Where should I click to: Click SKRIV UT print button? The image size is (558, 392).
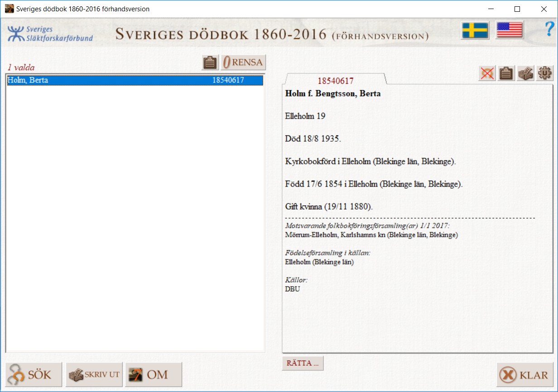point(94,375)
